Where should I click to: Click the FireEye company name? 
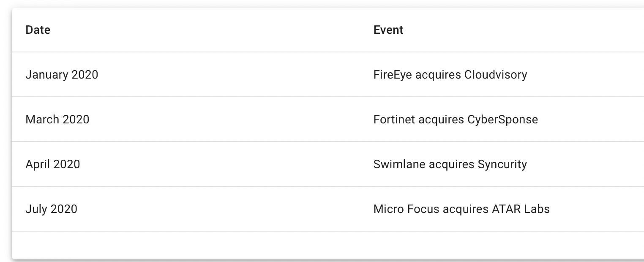pos(393,75)
